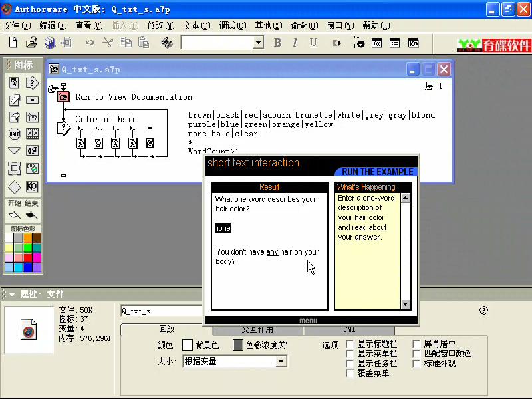The image size is (532, 399).
Task: Click the properties panel help icon
Action: click(x=483, y=310)
